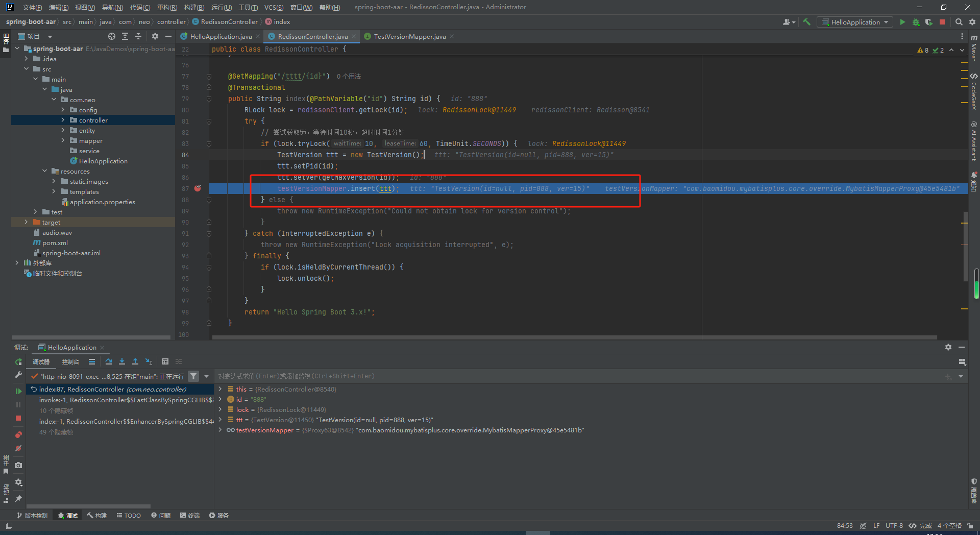Click the frames list horizontal scrollbar
The width and height of the screenshot is (980, 535).
click(x=89, y=506)
